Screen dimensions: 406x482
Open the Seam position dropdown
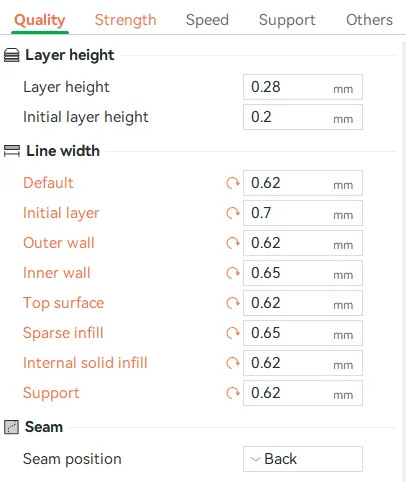coord(303,459)
